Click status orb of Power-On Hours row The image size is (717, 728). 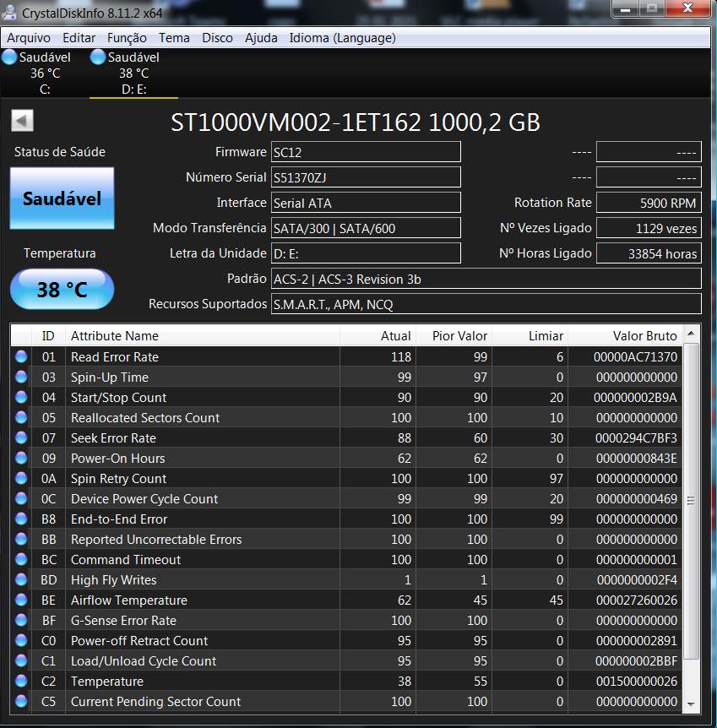click(x=21, y=459)
